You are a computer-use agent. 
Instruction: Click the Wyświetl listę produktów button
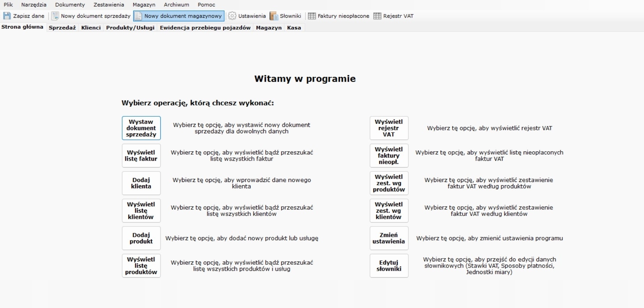coord(141,266)
